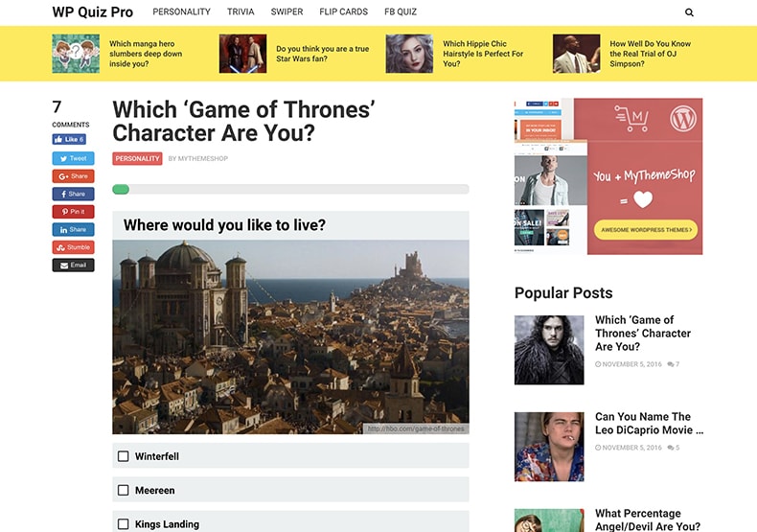Click the Kings Landing city question image
Screen dimensions: 757x532
tap(290, 337)
